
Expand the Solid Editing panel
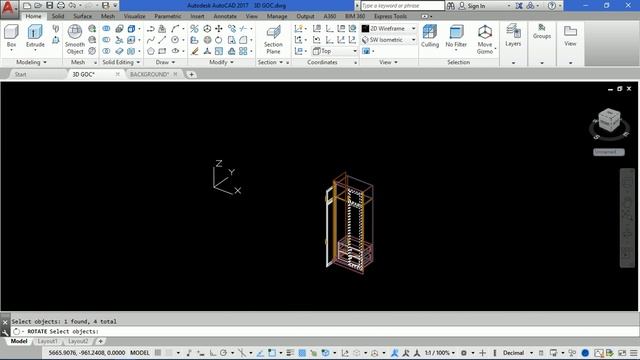coord(121,62)
